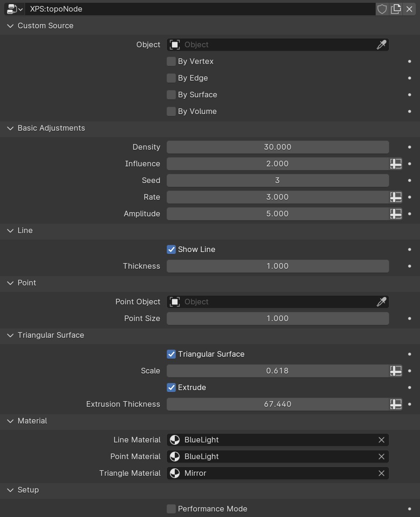The image size is (420, 517).
Task: Collapse the Custom Source panel
Action: [10, 26]
